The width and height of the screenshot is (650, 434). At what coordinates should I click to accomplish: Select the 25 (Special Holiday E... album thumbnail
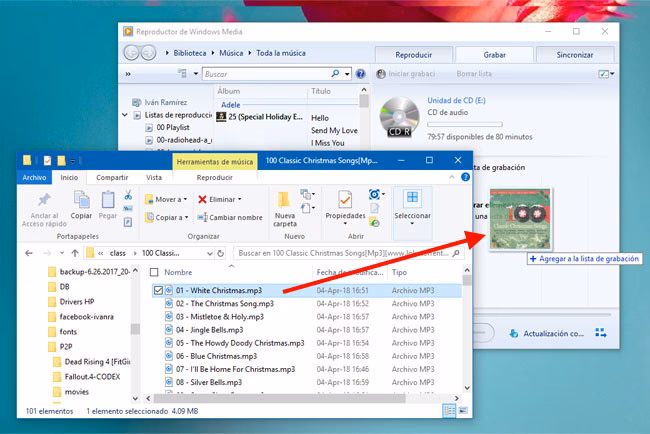tap(221, 116)
